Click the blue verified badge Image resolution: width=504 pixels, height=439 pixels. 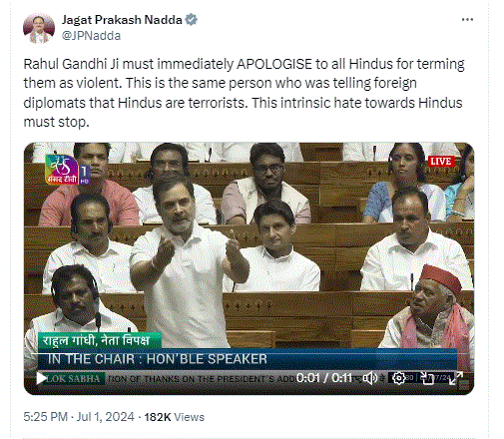pos(191,20)
